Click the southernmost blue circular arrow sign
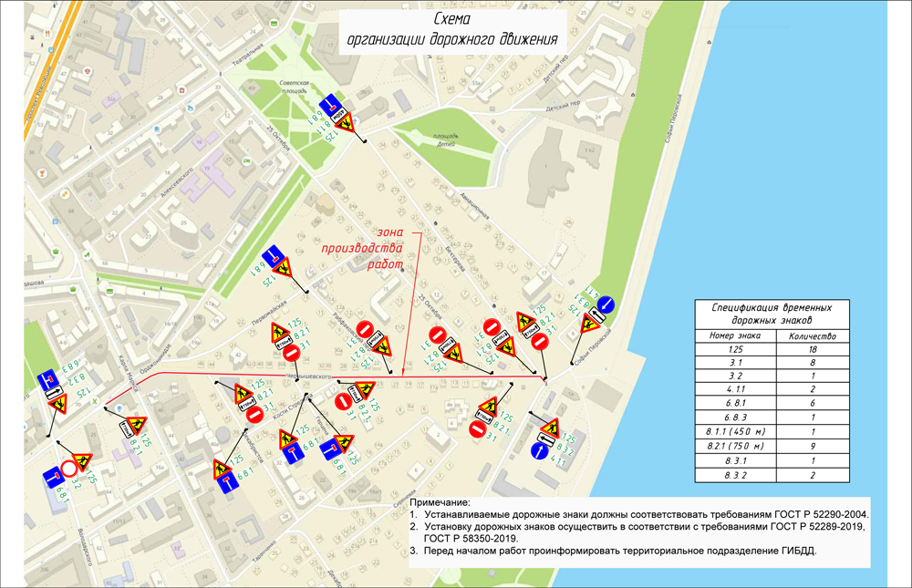The height and width of the screenshot is (588, 912). tap(540, 449)
